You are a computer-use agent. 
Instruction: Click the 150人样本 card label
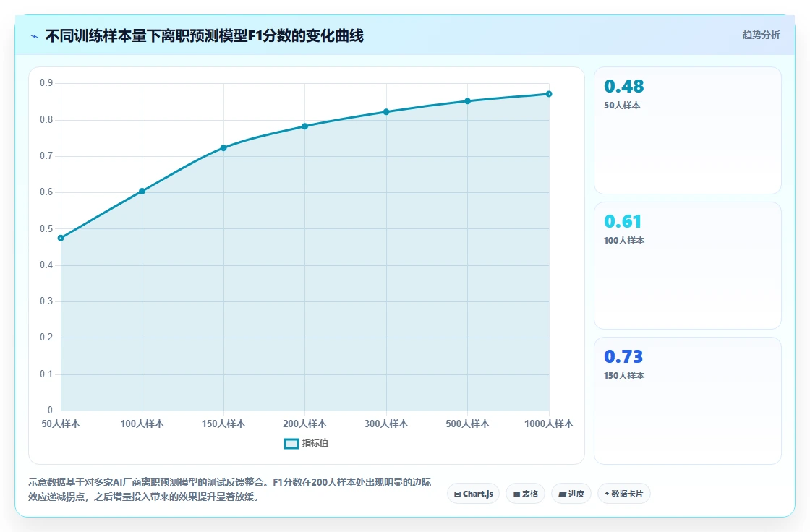pos(624,376)
